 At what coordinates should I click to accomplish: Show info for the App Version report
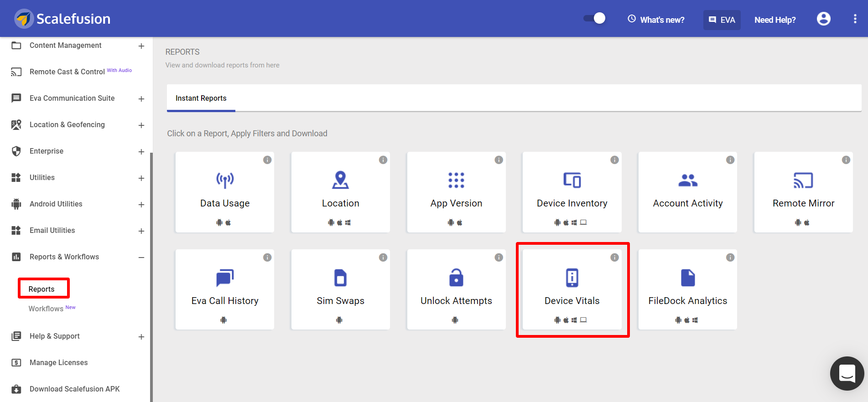499,160
